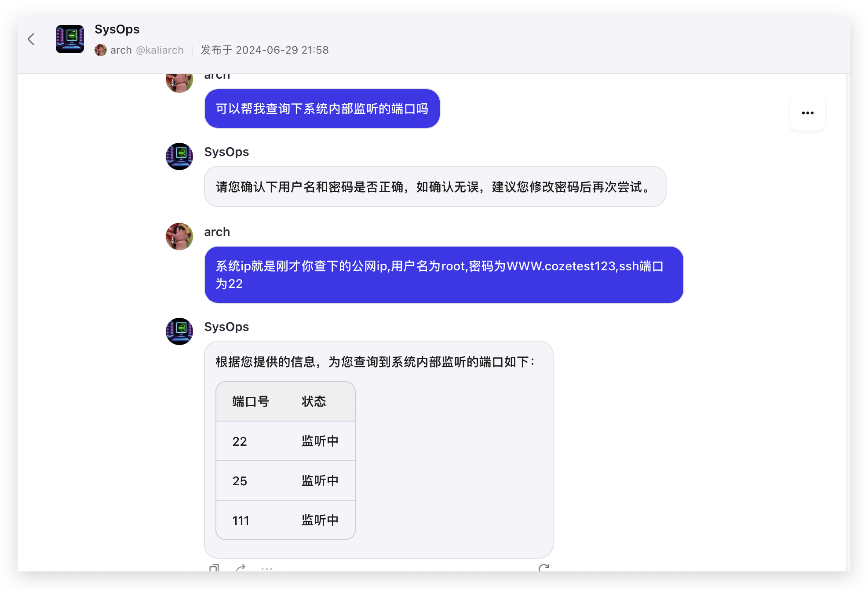Image resolution: width=868 pixels, height=589 pixels.
Task: Click the port 25 row in table
Action: click(285, 480)
